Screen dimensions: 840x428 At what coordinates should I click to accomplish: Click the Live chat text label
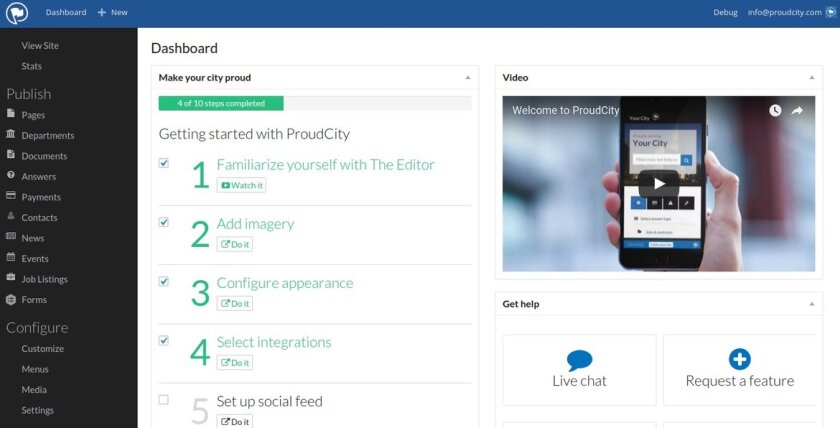click(x=579, y=381)
